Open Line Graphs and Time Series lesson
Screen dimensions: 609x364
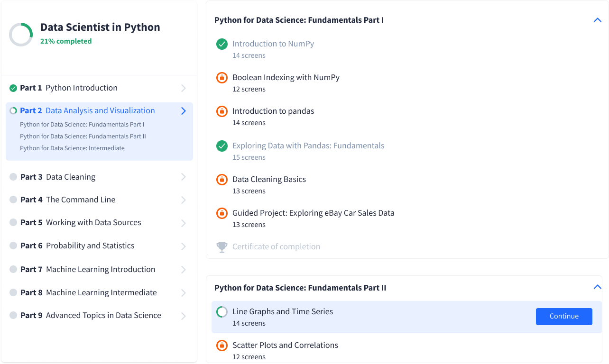[x=283, y=312]
